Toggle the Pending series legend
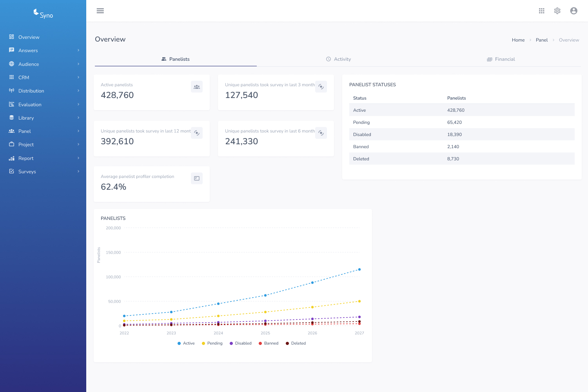Image resolution: width=588 pixels, height=392 pixels. 212,343
